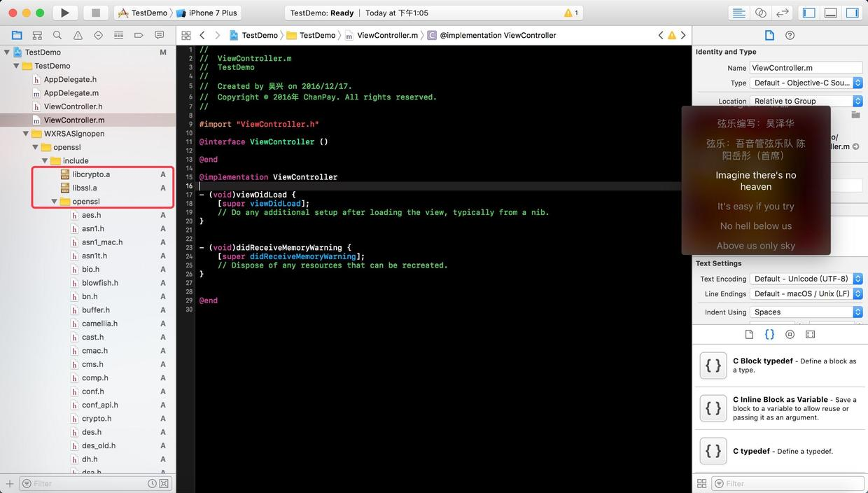Go to next issue arrow

point(683,35)
